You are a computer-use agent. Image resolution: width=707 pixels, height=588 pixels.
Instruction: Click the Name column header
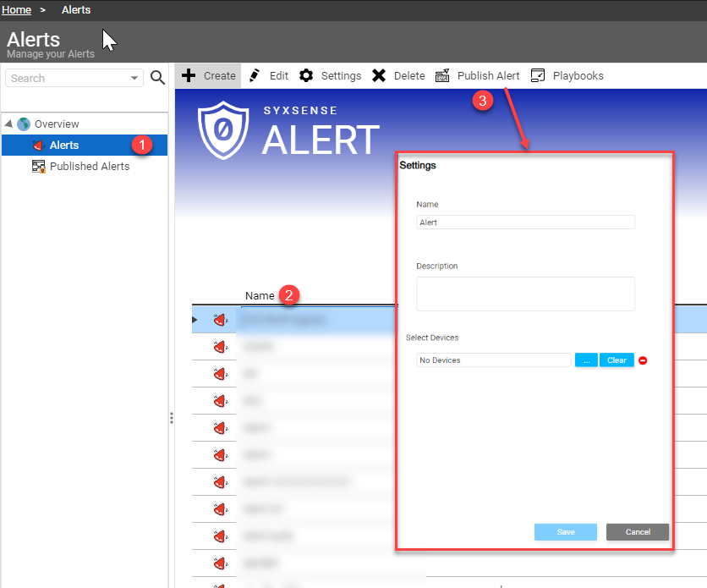point(260,295)
